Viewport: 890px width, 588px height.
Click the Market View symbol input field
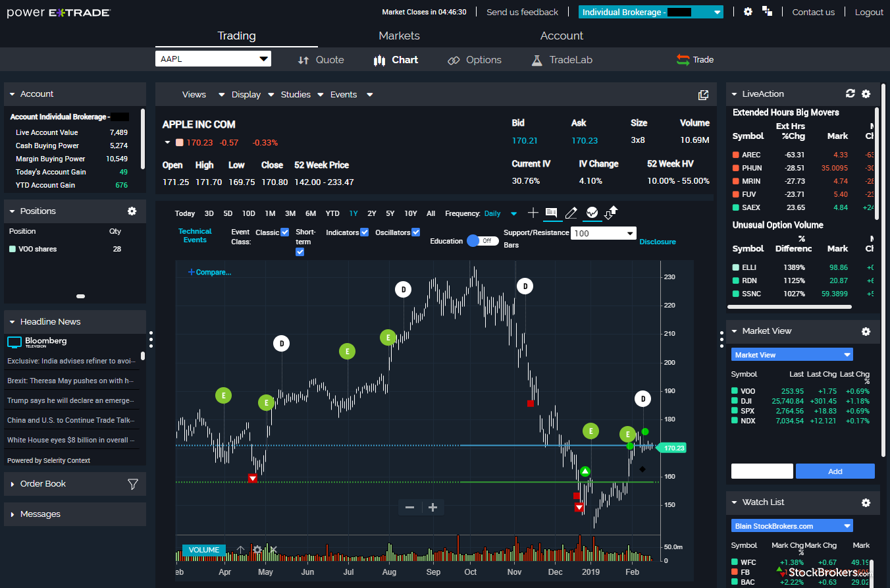click(762, 471)
